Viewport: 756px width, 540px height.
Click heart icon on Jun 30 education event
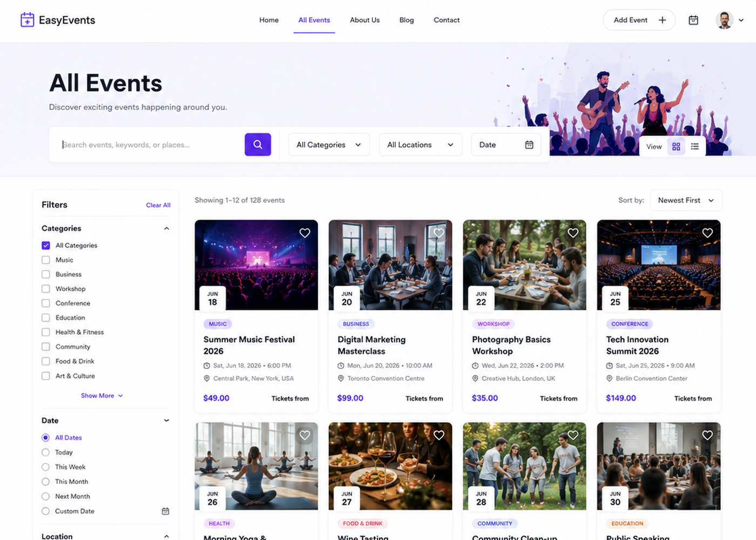pyautogui.click(x=707, y=435)
